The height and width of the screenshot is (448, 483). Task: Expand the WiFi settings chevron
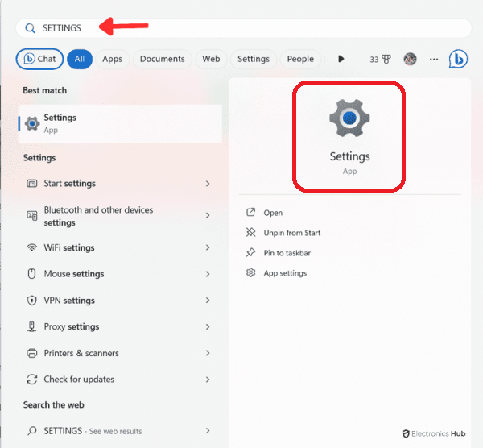coord(208,247)
